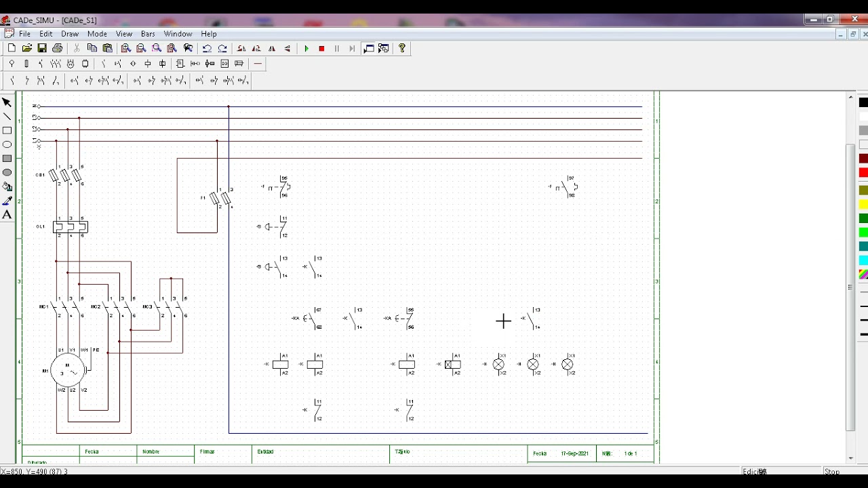Click the Firmas title block label
868x488 pixels.
click(x=208, y=451)
